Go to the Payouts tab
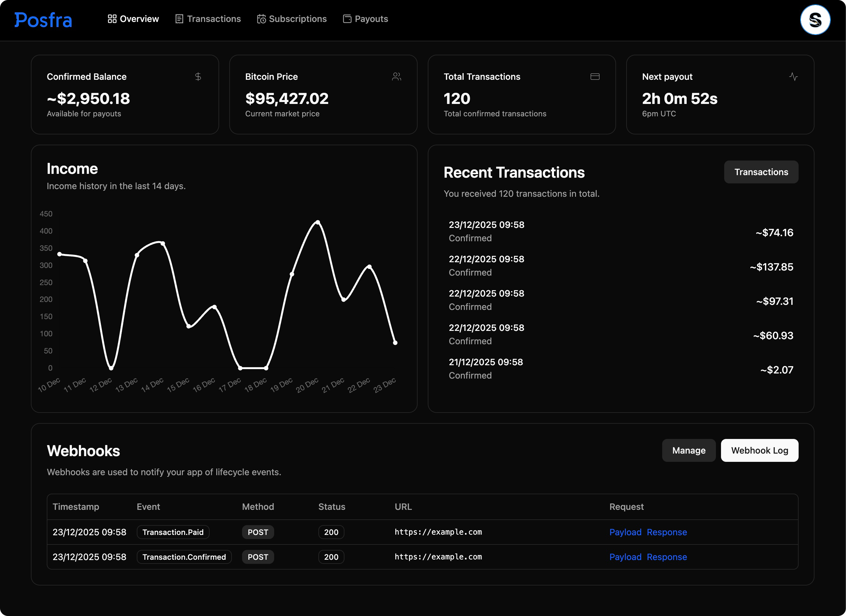The height and width of the screenshot is (616, 846). point(365,19)
